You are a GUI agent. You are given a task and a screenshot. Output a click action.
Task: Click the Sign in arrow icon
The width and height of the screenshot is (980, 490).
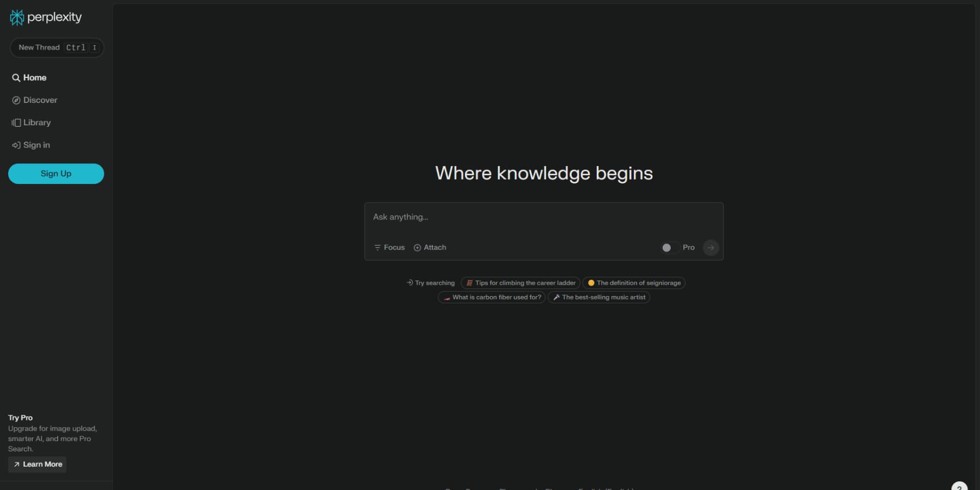16,145
